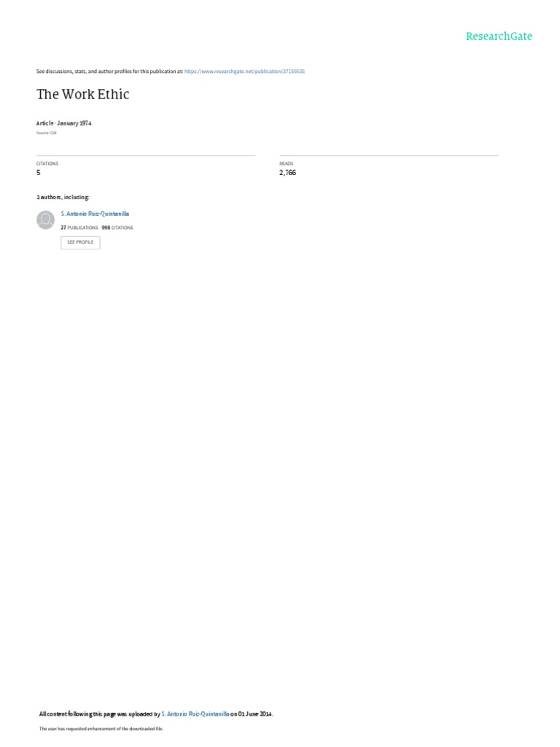Screen dimensions: 560x747
Task: Click the 'Article · January 1974' text
Action: tap(64, 123)
